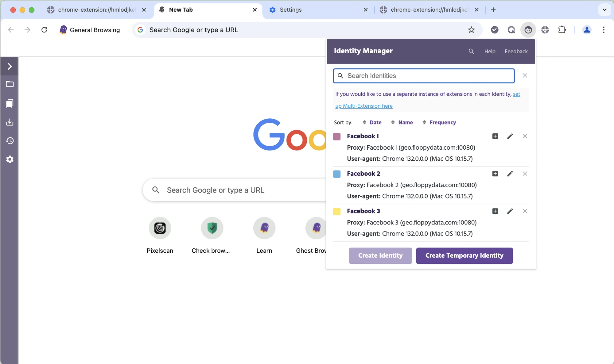Open the sidebar settings gear

[10, 159]
